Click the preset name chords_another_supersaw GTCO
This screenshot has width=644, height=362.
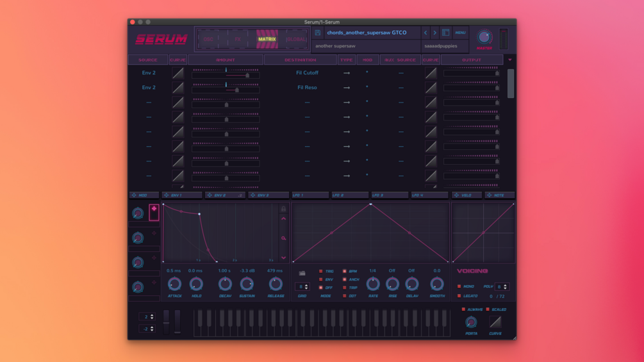coord(367,33)
